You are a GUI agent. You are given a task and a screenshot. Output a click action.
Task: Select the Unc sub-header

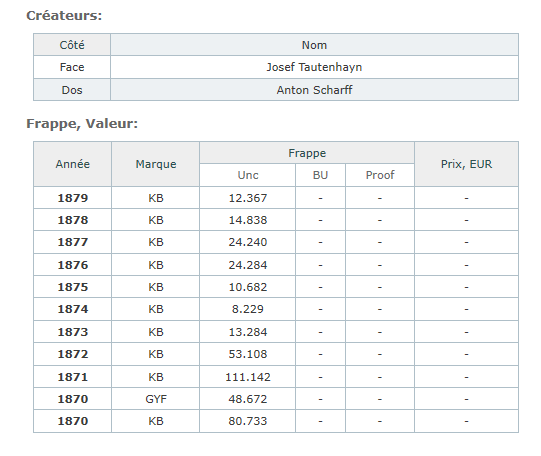248,175
